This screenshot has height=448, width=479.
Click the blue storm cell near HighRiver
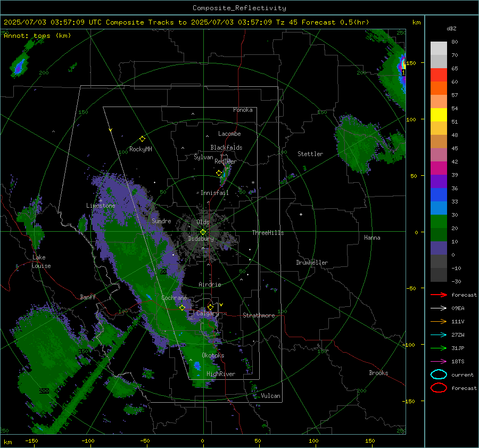click(197, 365)
